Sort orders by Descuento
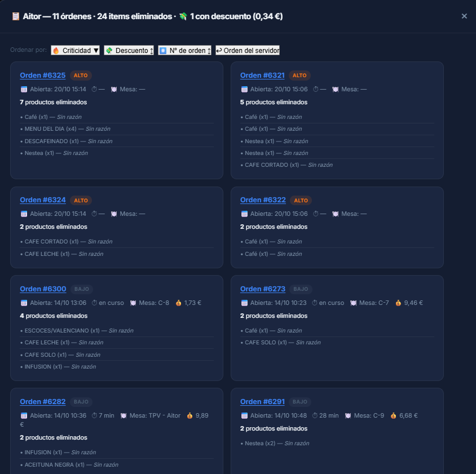 click(x=129, y=50)
